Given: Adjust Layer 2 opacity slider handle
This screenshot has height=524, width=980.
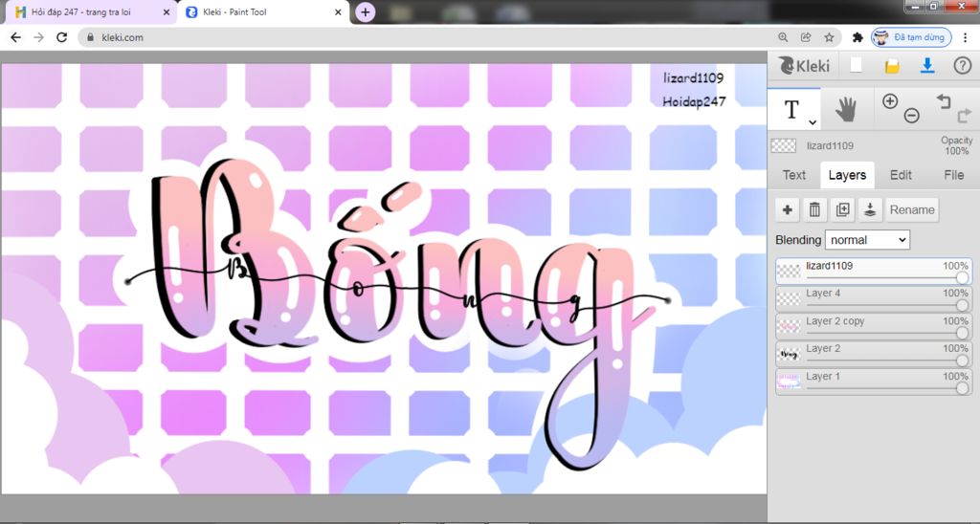Looking at the screenshot, I should point(963,360).
